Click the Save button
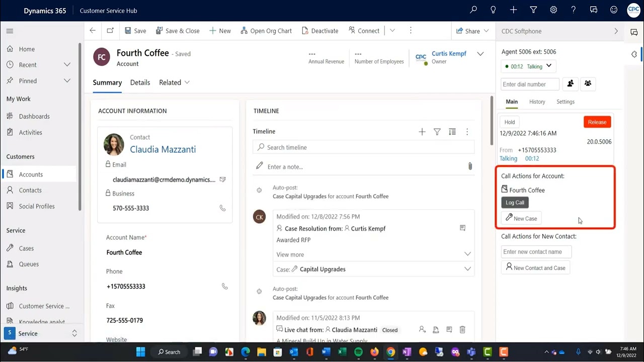This screenshot has width=644, height=362. click(135, 31)
